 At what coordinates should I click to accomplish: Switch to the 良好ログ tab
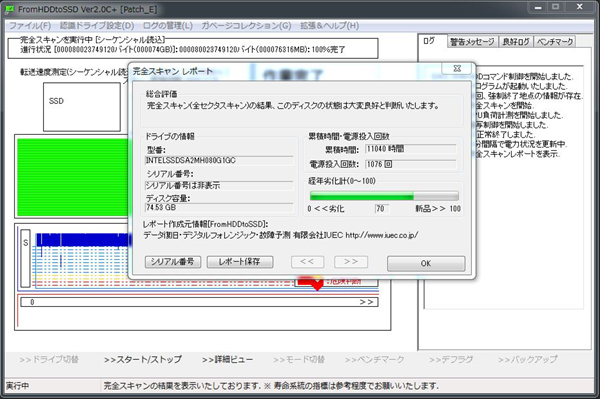pyautogui.click(x=515, y=42)
